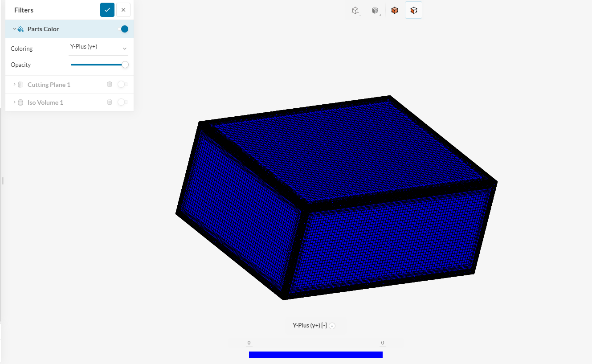
Task: Enable the Iso Volume 1 toggle
Action: pos(122,102)
